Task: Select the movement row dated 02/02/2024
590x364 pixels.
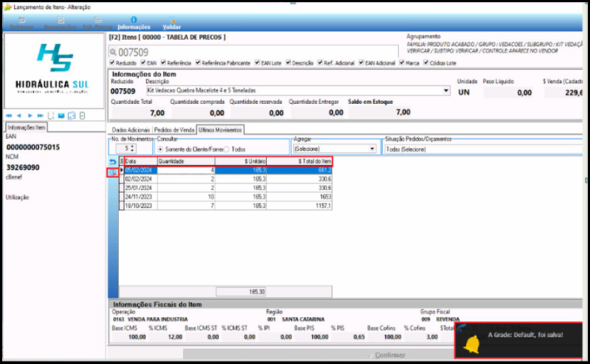Action: click(x=226, y=179)
